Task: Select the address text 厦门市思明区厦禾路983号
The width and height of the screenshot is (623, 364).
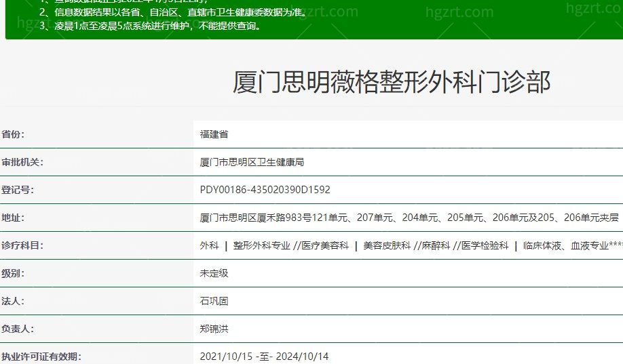Action: tap(255, 218)
